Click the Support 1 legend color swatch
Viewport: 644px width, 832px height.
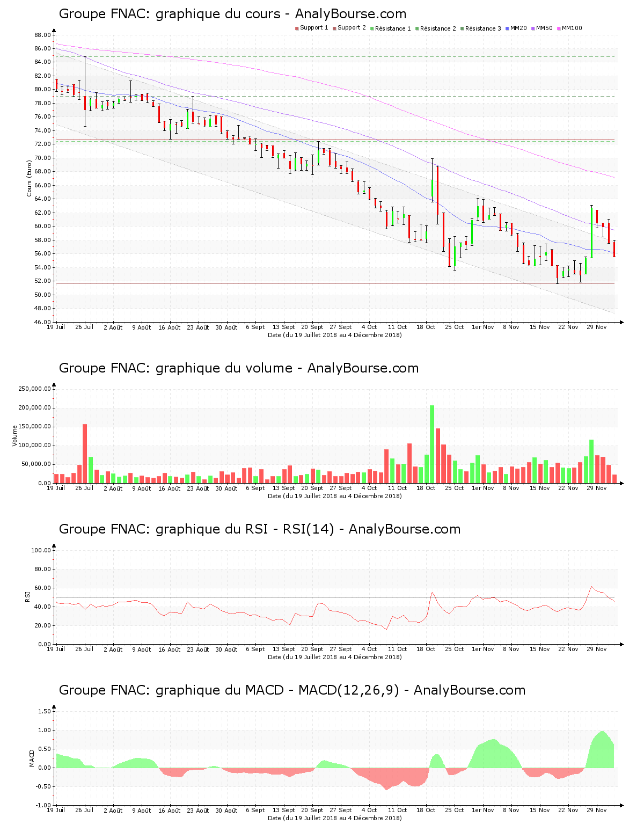(x=297, y=28)
